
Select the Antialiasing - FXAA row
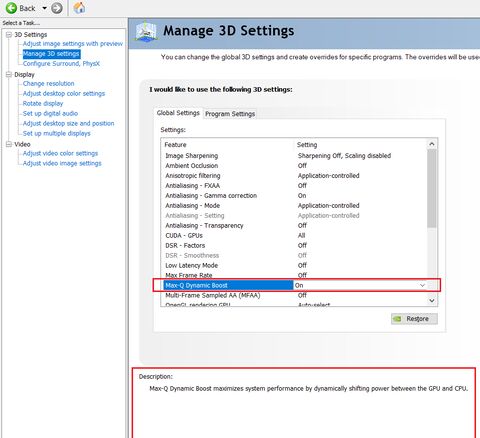[x=295, y=186]
